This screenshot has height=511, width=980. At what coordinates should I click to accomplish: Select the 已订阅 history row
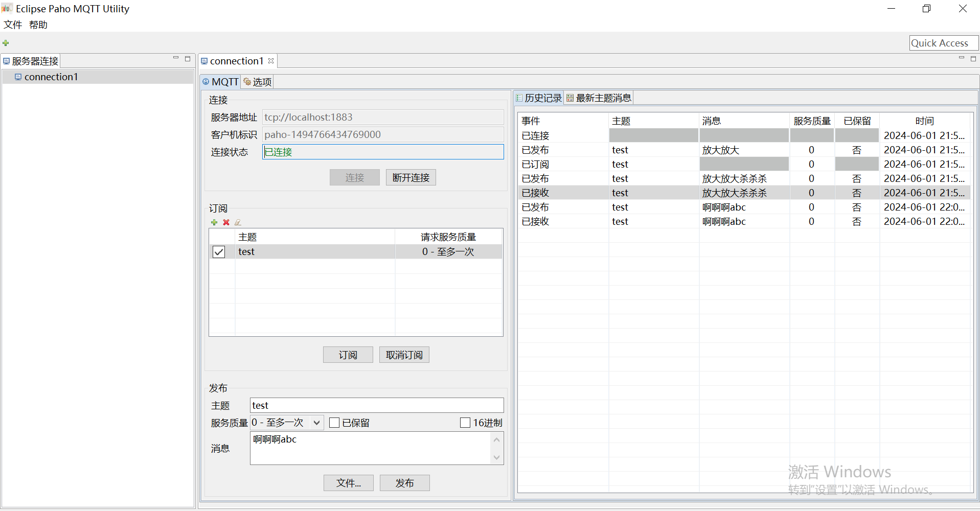click(x=744, y=164)
